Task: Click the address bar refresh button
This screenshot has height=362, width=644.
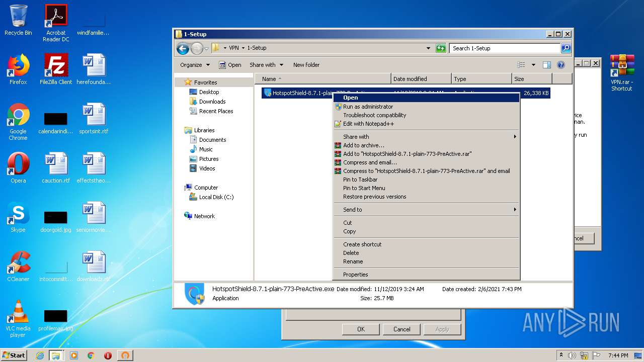Action: pos(441,48)
